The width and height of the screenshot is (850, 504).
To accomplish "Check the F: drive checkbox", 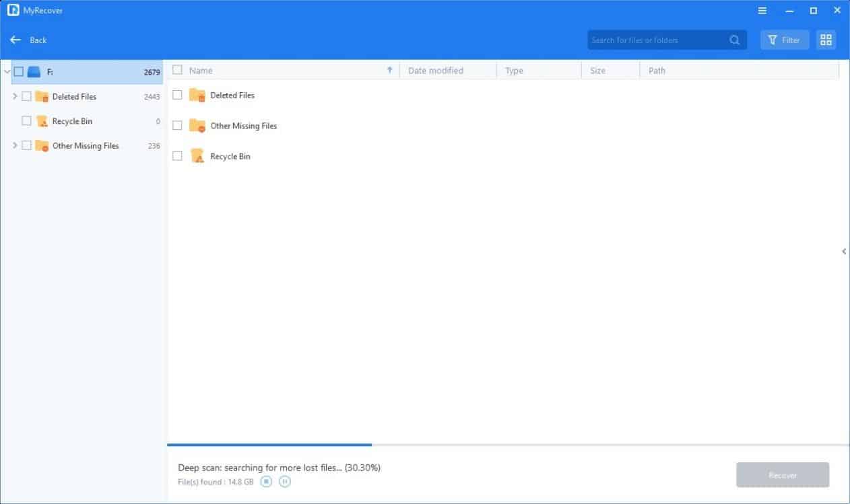I will click(x=19, y=71).
